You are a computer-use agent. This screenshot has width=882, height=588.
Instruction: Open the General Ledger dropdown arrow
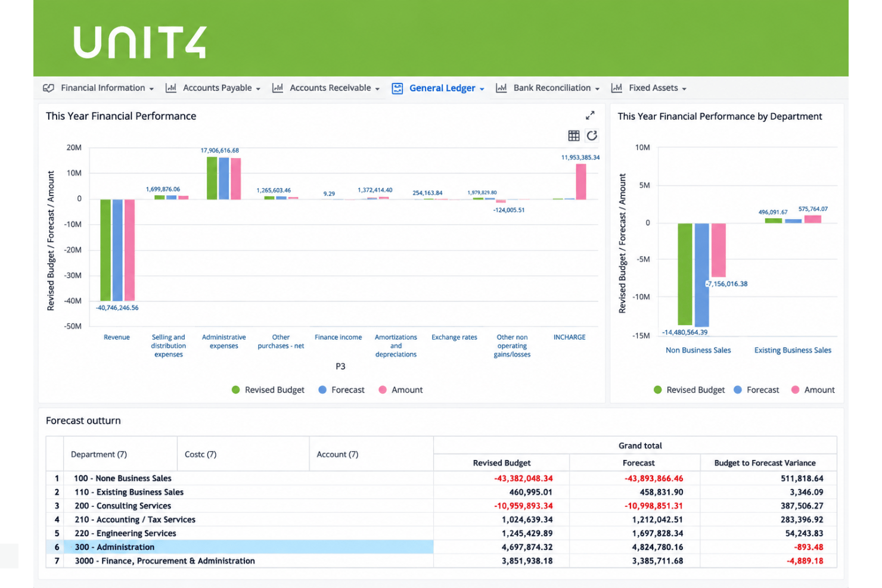point(482,89)
